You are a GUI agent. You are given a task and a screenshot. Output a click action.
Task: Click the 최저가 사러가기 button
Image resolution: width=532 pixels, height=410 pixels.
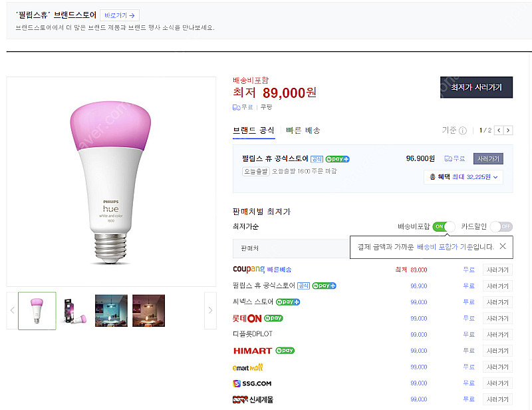476,87
